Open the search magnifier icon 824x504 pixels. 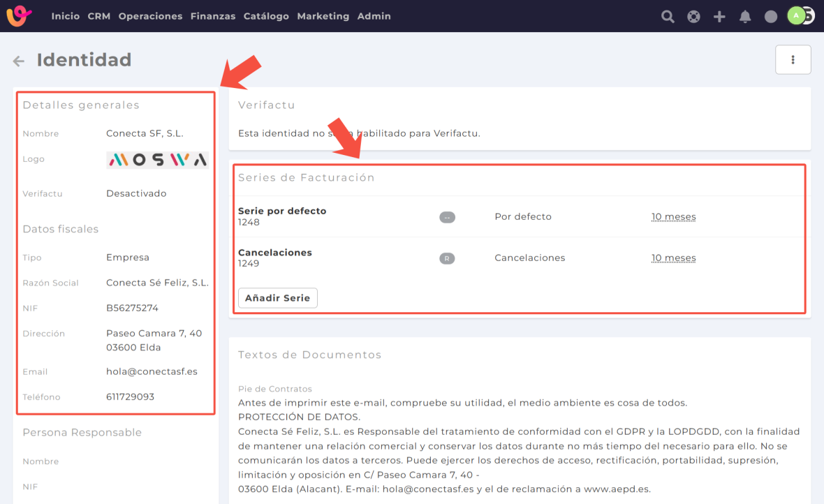coord(668,17)
